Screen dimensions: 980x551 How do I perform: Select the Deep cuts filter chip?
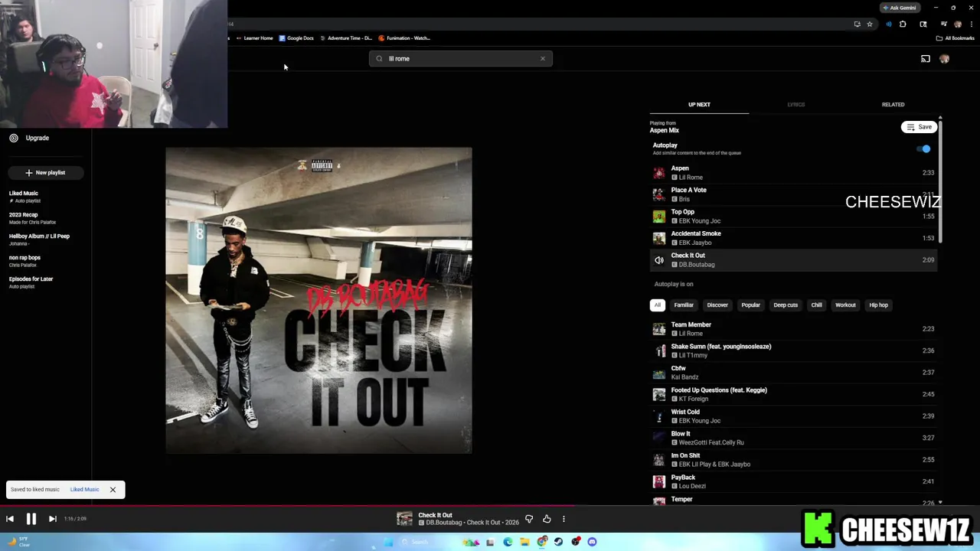pos(786,305)
